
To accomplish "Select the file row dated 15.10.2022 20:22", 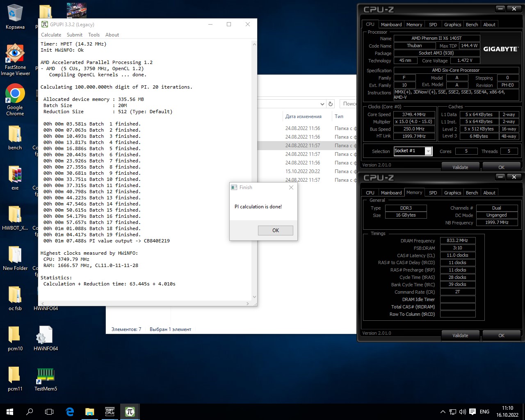I will (x=308, y=171).
